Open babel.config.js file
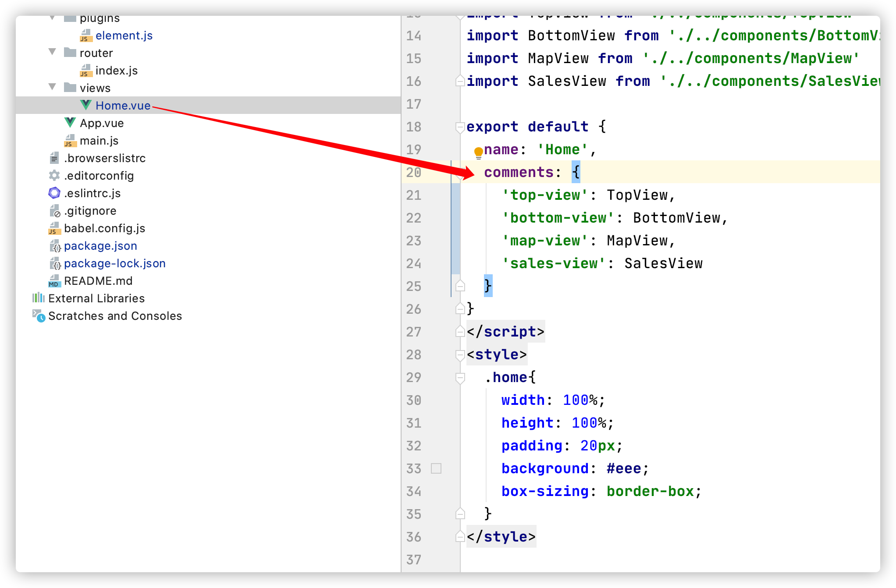896x588 pixels. point(104,228)
